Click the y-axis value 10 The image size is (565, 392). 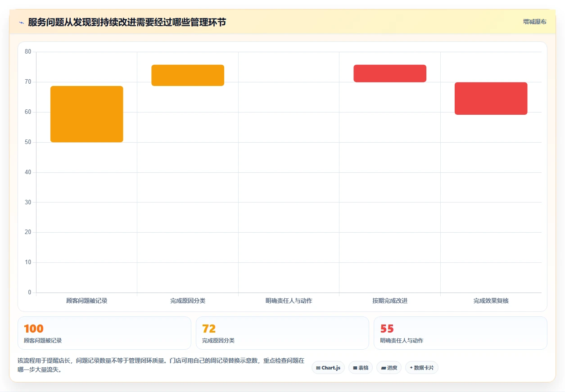point(28,262)
